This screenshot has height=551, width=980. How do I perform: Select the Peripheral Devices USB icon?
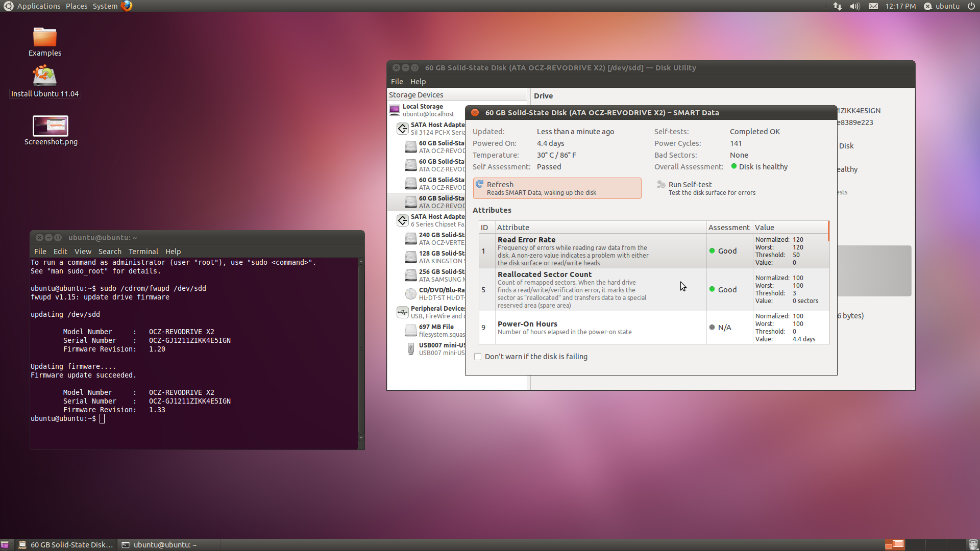402,312
